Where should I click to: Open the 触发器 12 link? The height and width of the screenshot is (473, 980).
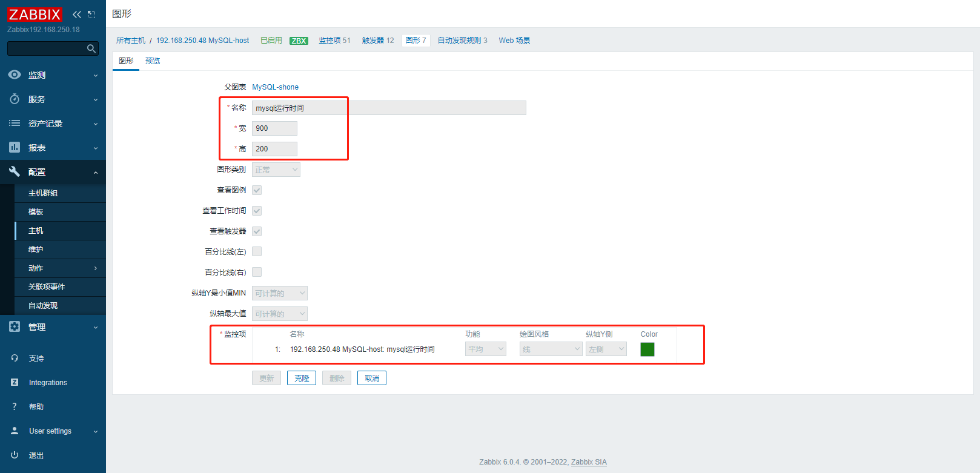click(378, 41)
